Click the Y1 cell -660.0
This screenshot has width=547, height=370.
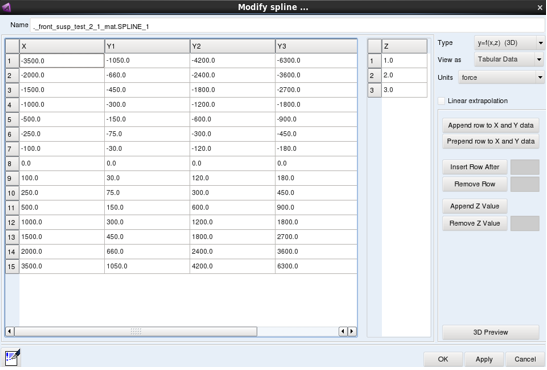click(147, 75)
